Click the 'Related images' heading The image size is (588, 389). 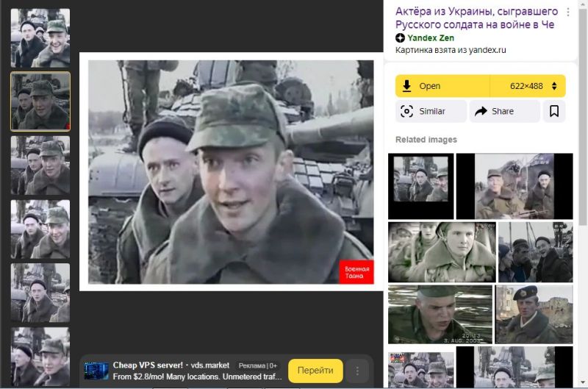(x=426, y=140)
